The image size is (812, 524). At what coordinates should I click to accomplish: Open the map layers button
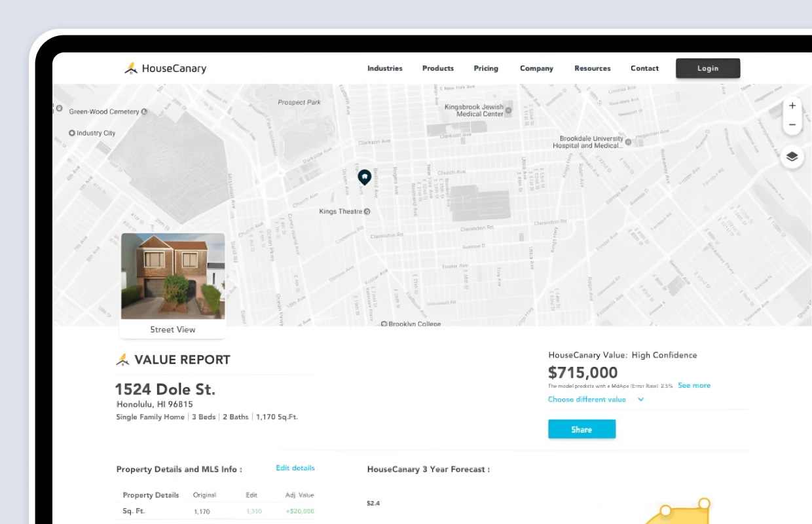click(792, 157)
